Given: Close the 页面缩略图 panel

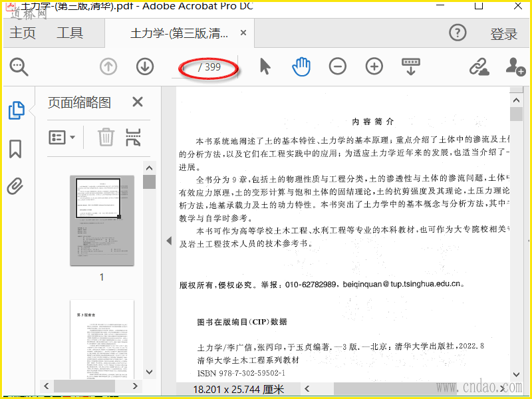Looking at the screenshot, I should (x=138, y=102).
